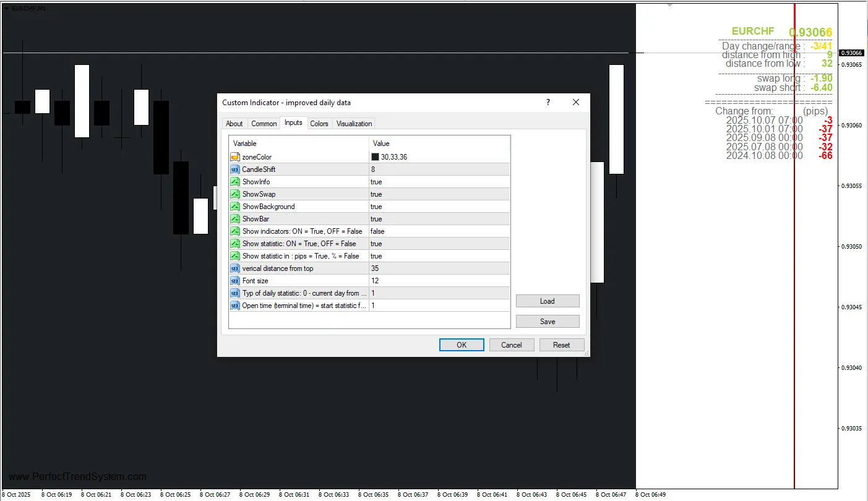Click the ShowInfo boolean type icon

(x=235, y=182)
